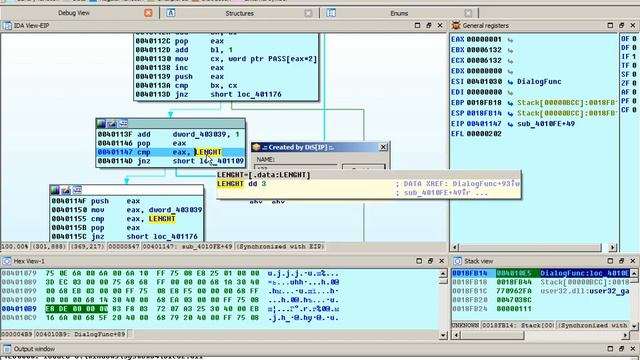This screenshot has height=360, width=640.
Task: Click the Hex View-1 panel icon
Action: (x=7, y=261)
